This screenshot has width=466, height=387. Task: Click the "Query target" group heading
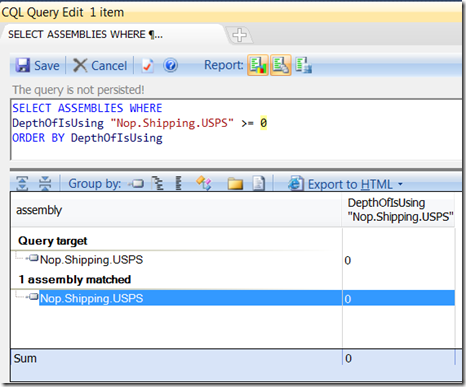click(53, 241)
